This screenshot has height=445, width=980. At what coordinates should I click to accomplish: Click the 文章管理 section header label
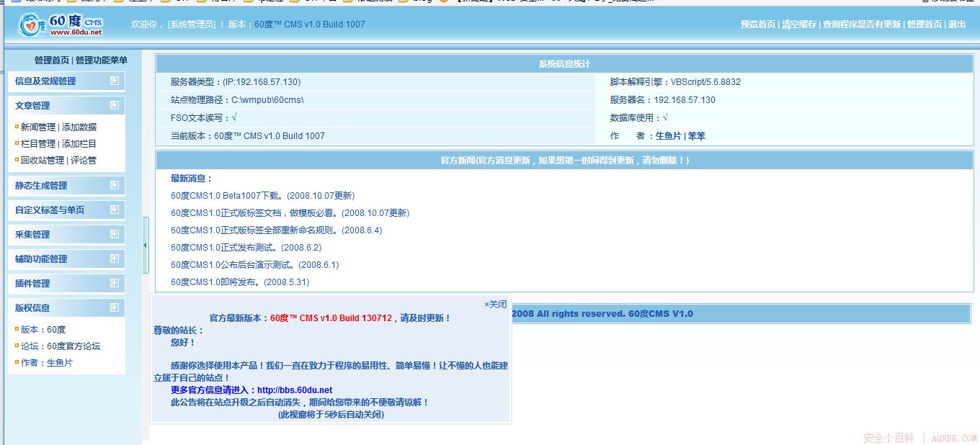(x=32, y=105)
